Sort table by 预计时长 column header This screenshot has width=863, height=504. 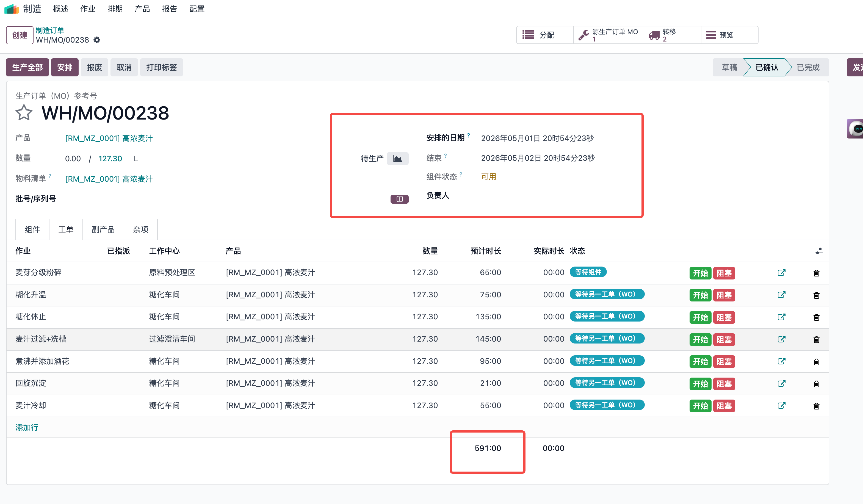(486, 251)
